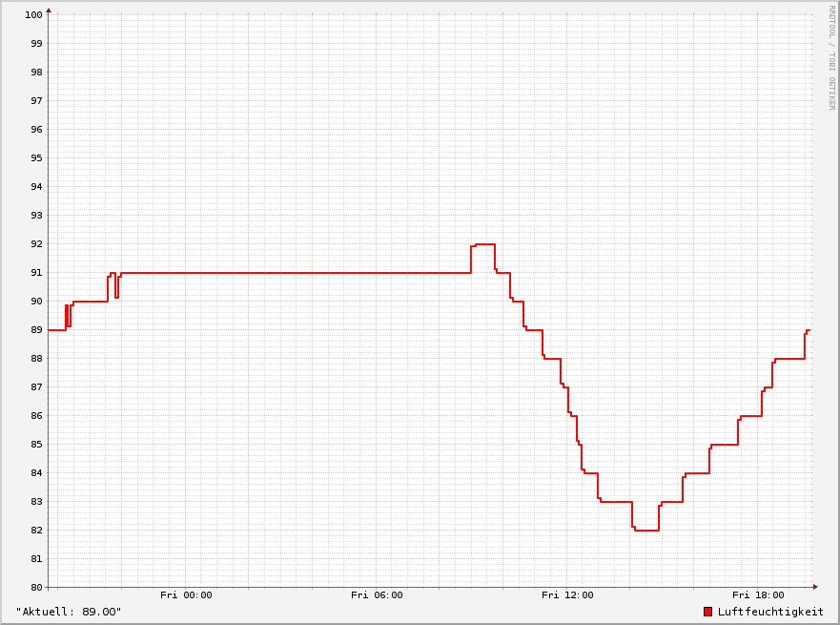Click the 90 y-axis label
Screen dimensions: 840x625
coord(36,302)
